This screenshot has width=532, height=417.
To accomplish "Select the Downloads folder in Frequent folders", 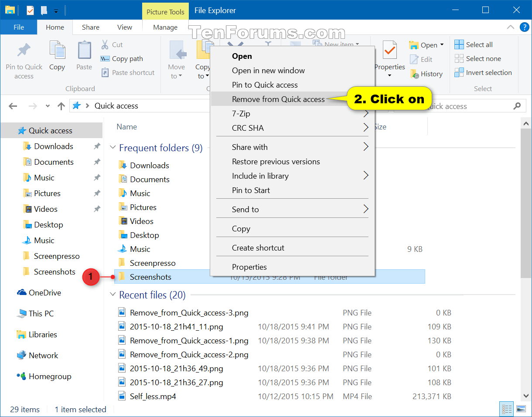I will [x=149, y=166].
